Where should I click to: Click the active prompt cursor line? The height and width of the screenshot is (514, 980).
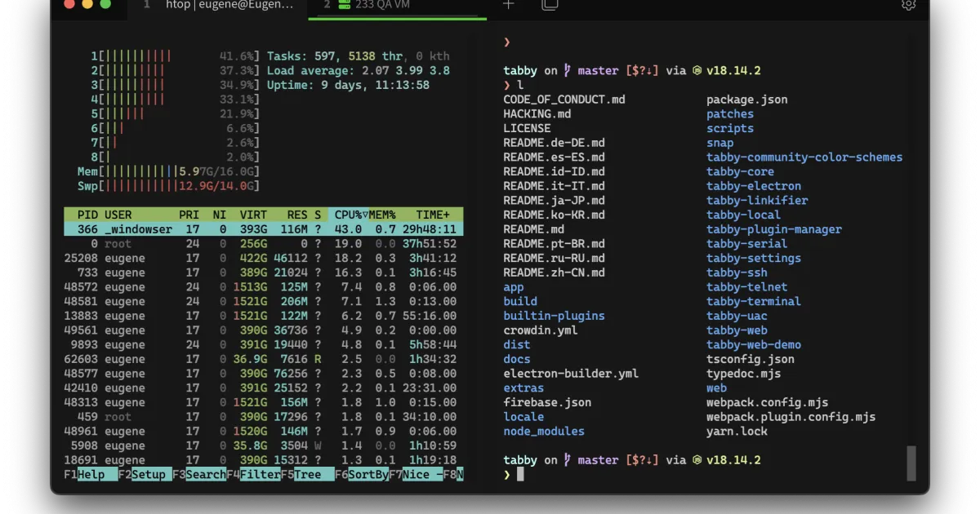click(514, 475)
